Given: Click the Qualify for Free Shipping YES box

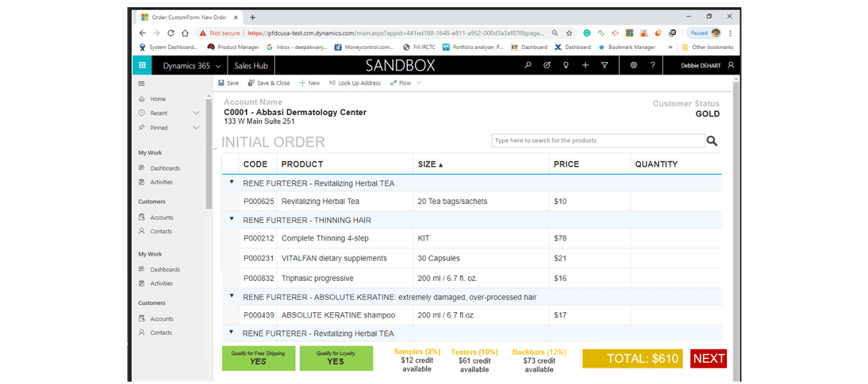Looking at the screenshot, I should click(259, 358).
